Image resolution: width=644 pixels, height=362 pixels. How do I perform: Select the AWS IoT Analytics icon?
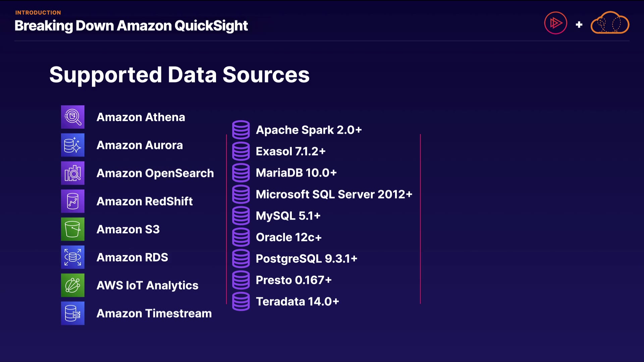pyautogui.click(x=72, y=285)
